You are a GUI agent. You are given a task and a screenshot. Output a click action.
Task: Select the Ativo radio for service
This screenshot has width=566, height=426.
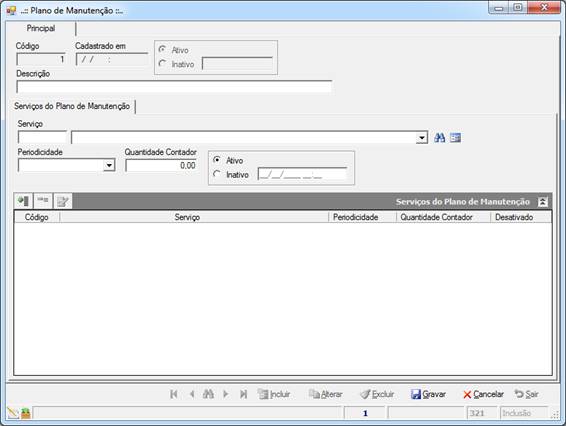pos(217,160)
